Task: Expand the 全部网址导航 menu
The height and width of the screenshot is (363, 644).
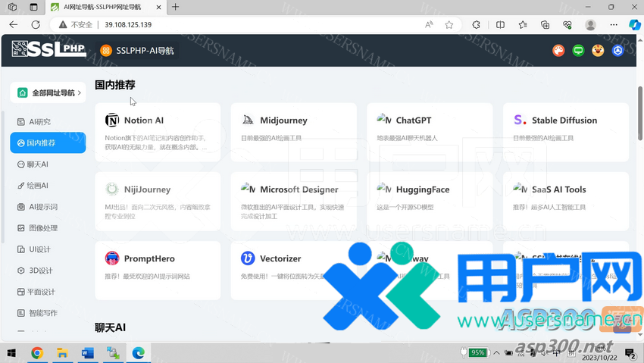Action: pyautogui.click(x=48, y=92)
